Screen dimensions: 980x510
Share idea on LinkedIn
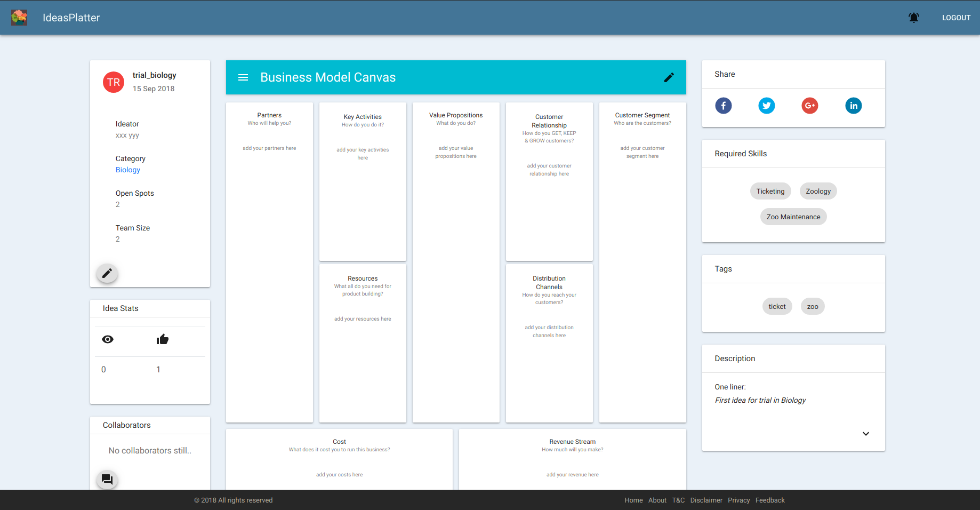point(854,106)
